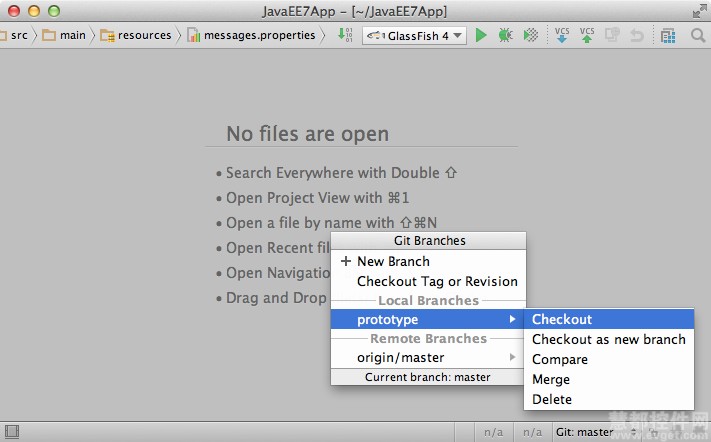Click the src breadcrumb in navigation bar
711x442 pixels.
tap(19, 35)
